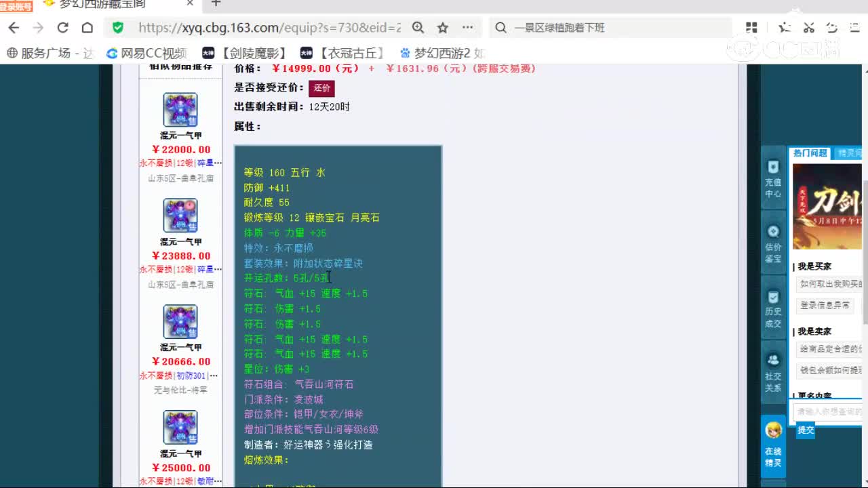
Task: Go back to the previous page
Action: (14, 28)
